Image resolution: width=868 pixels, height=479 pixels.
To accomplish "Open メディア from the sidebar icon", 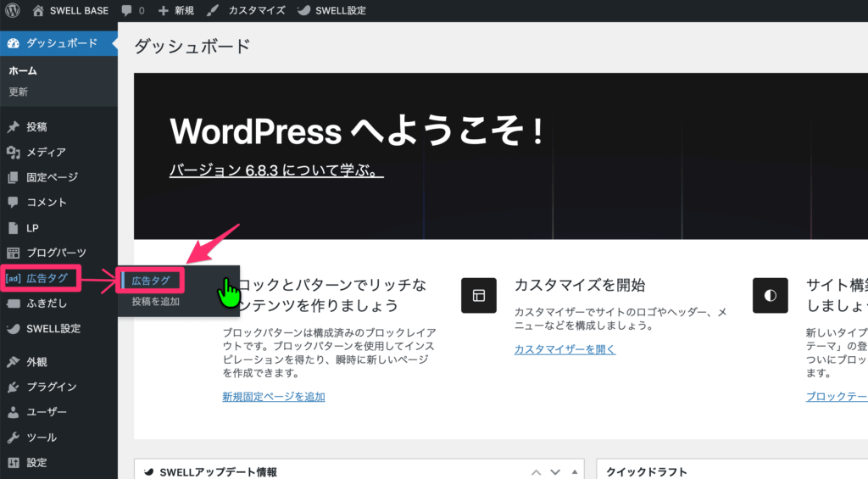I will [x=13, y=153].
